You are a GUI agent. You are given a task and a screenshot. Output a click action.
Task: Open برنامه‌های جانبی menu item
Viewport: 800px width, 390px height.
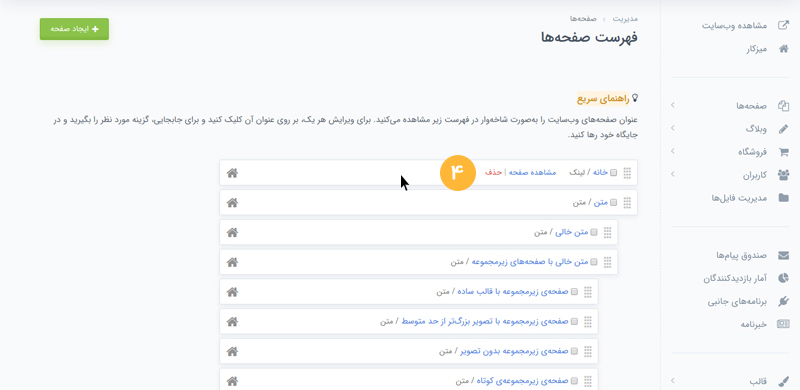point(737,301)
